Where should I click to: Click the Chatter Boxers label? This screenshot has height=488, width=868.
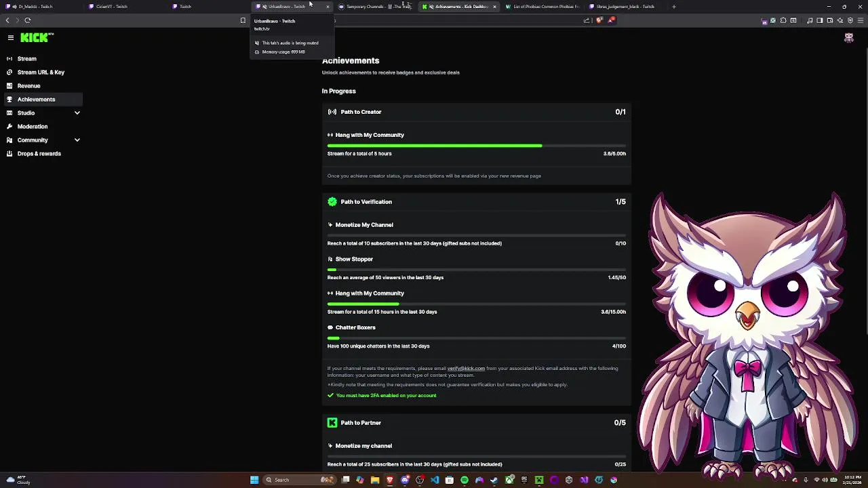click(x=355, y=327)
